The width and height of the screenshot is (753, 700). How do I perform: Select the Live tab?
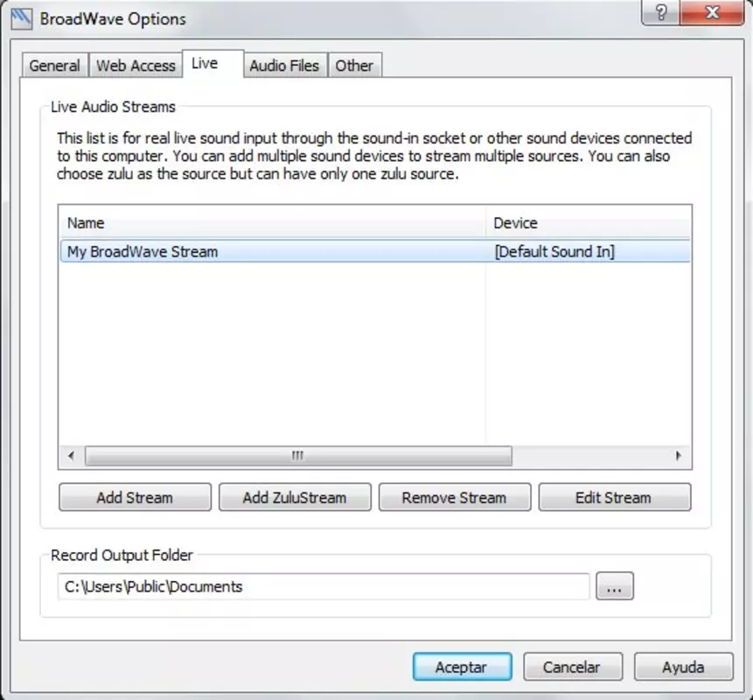pyautogui.click(x=213, y=63)
